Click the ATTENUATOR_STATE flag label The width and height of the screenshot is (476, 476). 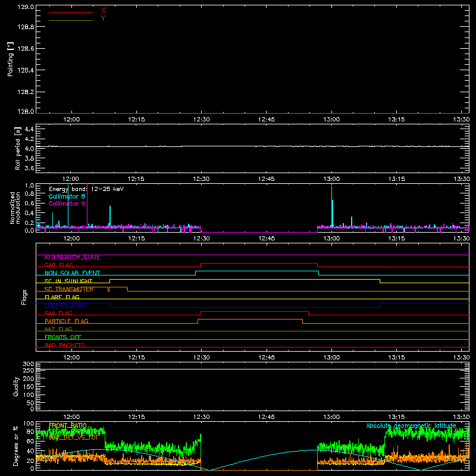(x=72, y=258)
